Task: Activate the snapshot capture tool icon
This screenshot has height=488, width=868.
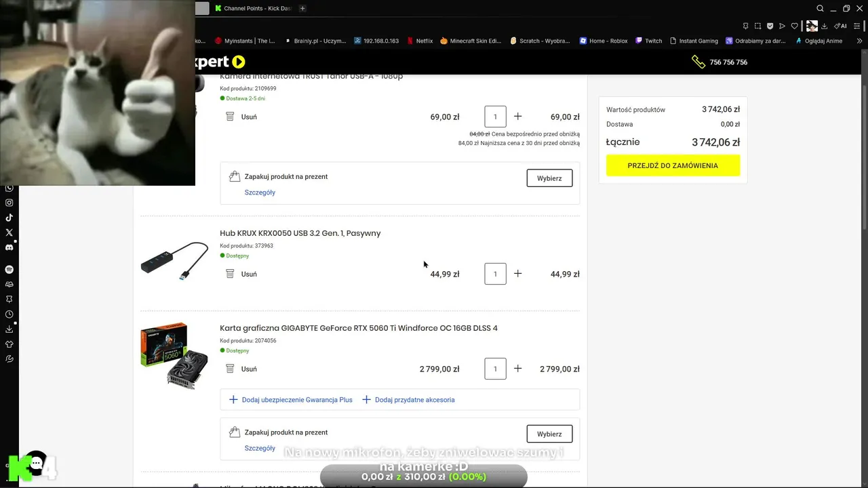Action: pos(758,26)
